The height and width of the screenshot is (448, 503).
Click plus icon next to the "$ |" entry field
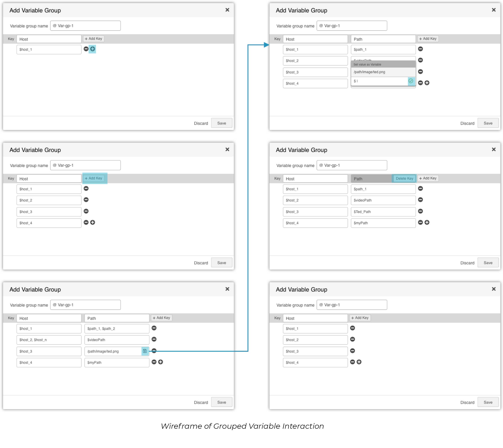pyautogui.click(x=427, y=83)
